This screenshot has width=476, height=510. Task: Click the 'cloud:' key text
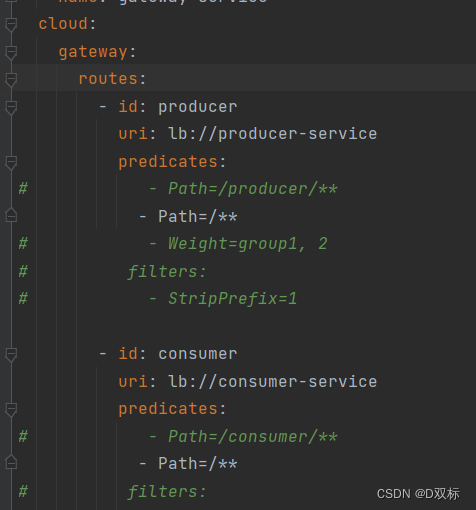[x=67, y=24]
